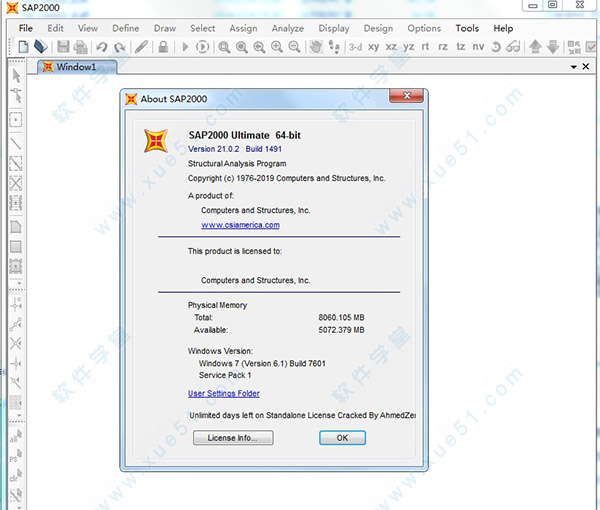Click the Redo arrow icon

click(120, 47)
